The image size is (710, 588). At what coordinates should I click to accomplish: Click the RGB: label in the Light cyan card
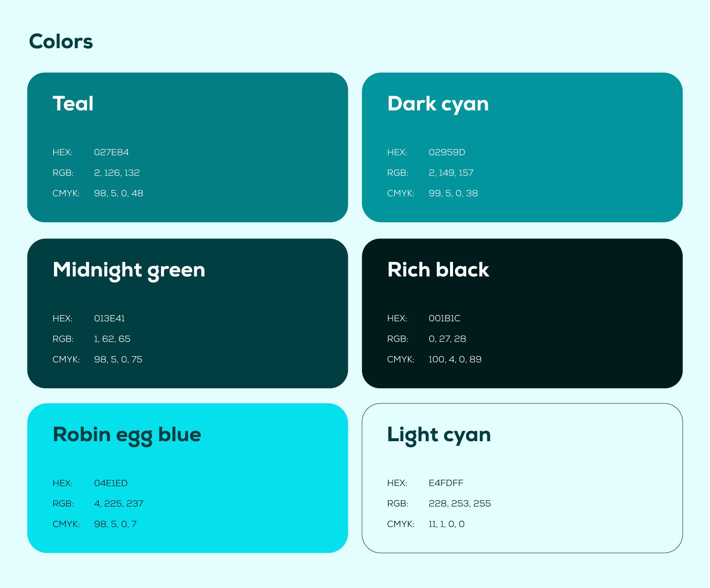pos(398,504)
